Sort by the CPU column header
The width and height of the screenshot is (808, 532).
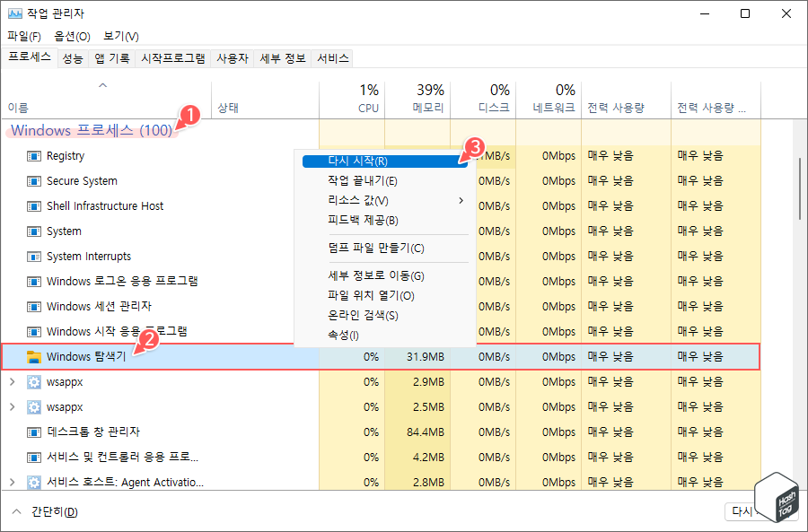click(x=352, y=100)
